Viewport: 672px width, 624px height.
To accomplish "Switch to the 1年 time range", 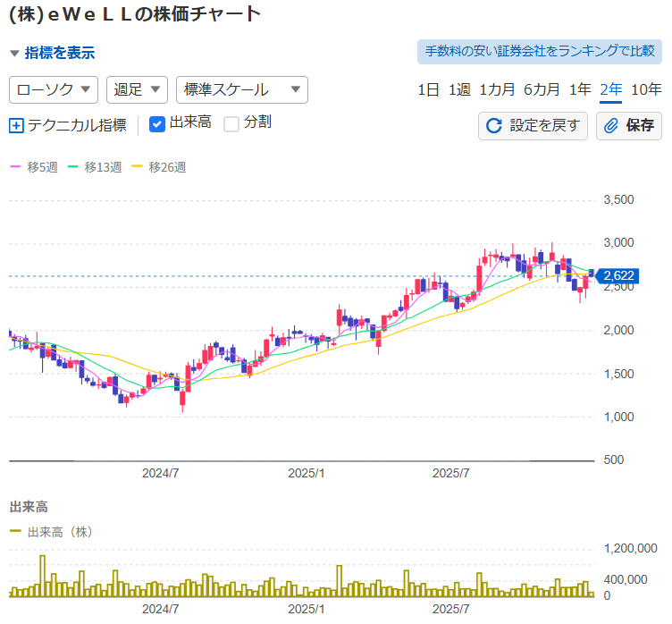I will pyautogui.click(x=580, y=89).
